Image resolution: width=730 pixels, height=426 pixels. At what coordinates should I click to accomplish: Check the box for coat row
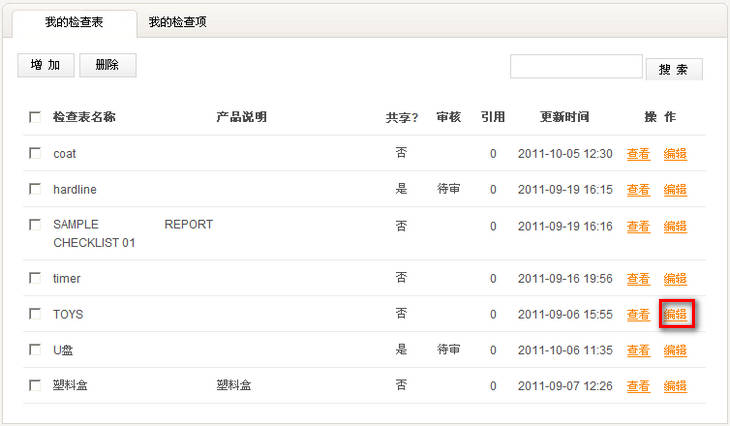[35, 153]
